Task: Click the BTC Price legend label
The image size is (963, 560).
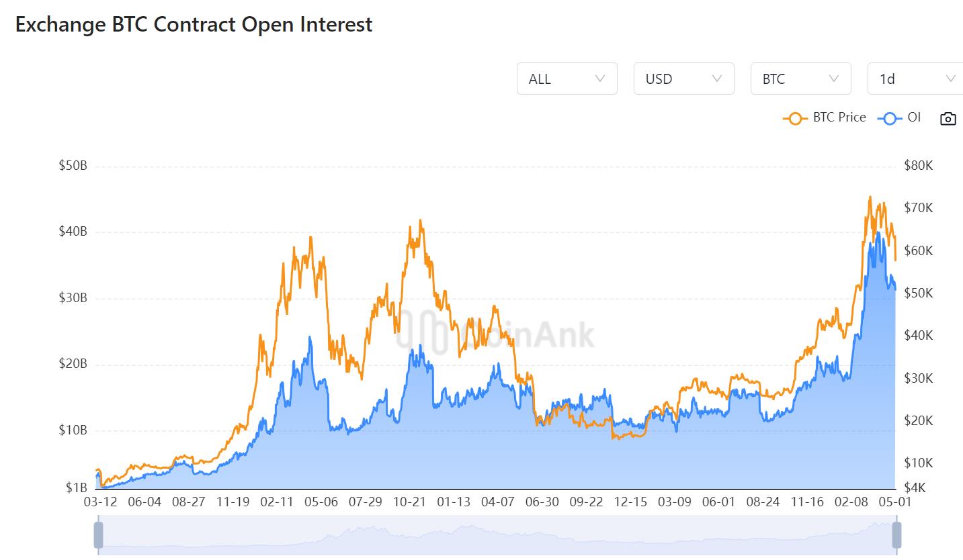Action: click(x=839, y=117)
